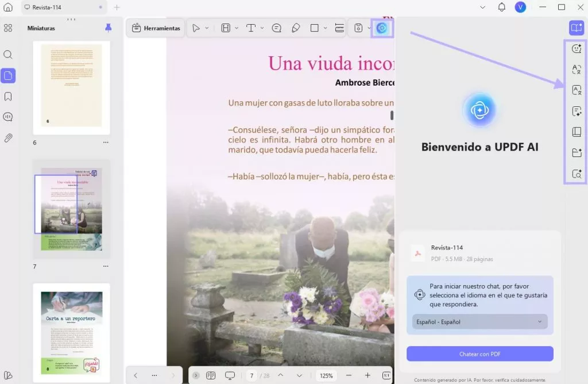
Task: Toggle the UPDF AI toolbar button
Action: pos(382,28)
